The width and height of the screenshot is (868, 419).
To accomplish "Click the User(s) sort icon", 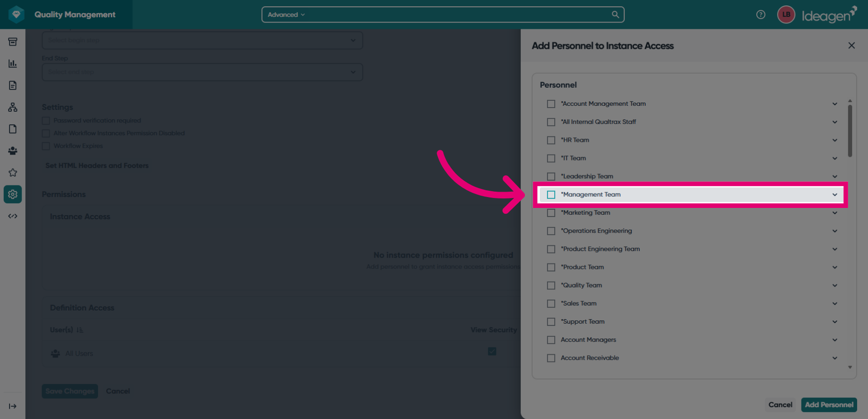I will [80, 330].
